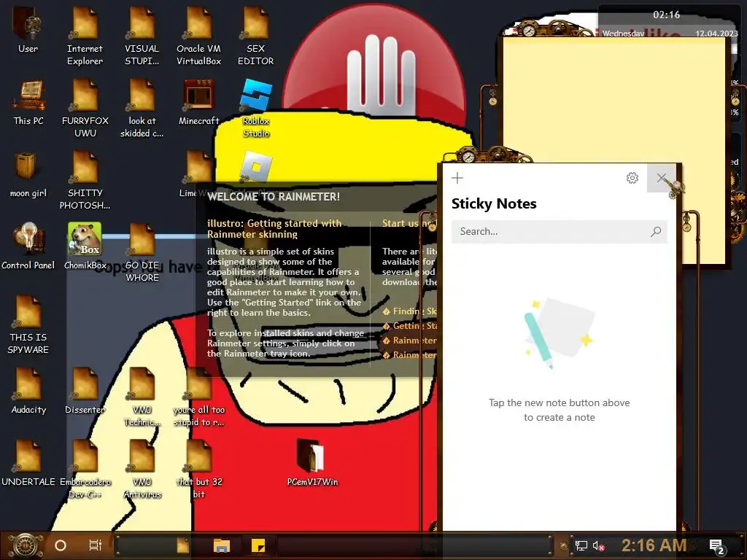
Task: Open the steampunk Start button
Action: pyautogui.click(x=26, y=545)
